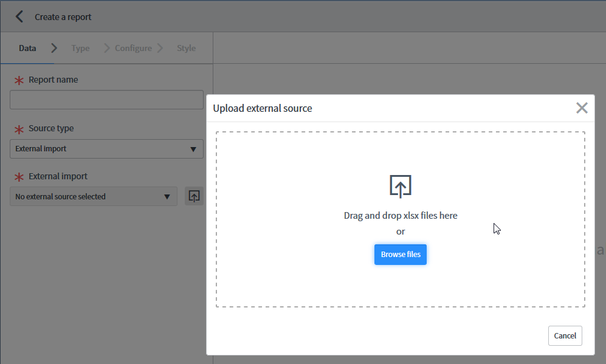Image resolution: width=606 pixels, height=364 pixels.
Task: Close the Upload external source dialog with the X
Action: click(582, 108)
